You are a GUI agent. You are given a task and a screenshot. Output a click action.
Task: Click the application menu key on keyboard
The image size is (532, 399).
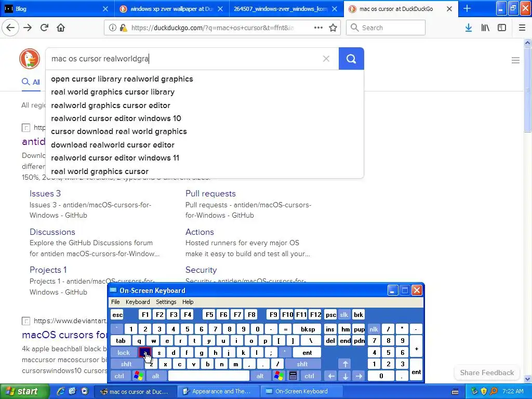[x=293, y=376]
